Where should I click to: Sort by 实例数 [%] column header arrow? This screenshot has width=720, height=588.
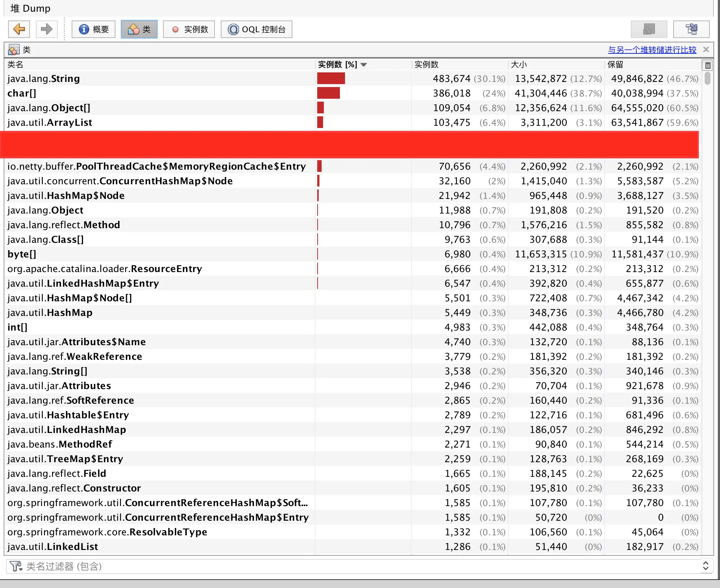coord(364,65)
